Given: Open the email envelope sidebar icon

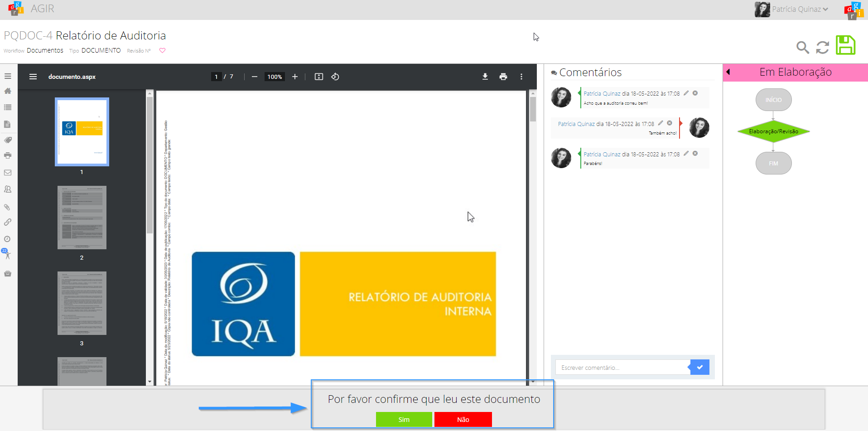Looking at the screenshot, I should tap(8, 173).
